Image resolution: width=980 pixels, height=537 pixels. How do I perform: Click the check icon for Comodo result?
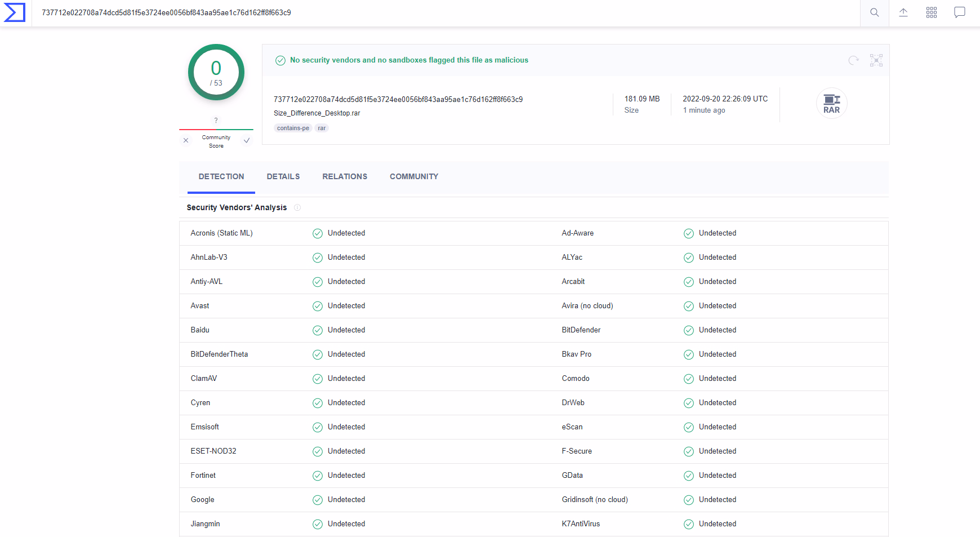[x=689, y=379]
